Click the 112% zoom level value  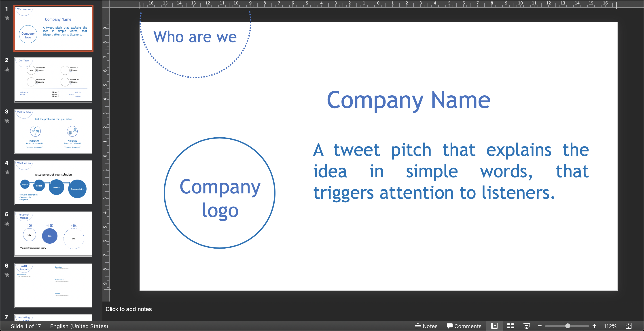click(x=610, y=326)
